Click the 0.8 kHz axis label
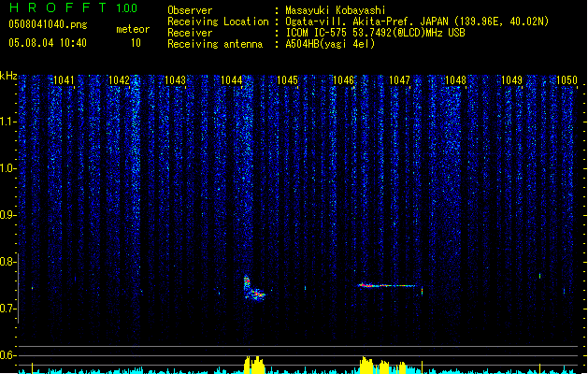This screenshot has height=374, width=588. click(7, 262)
